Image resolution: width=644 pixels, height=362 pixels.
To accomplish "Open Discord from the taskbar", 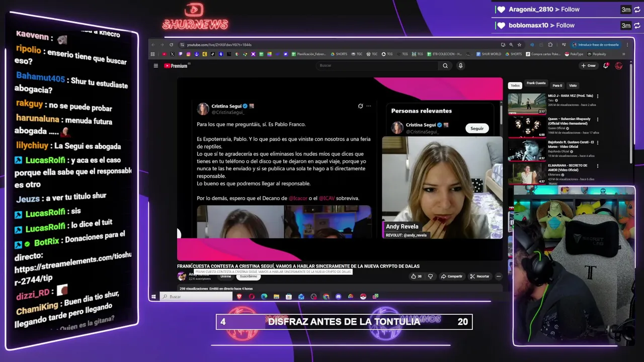I will tap(338, 297).
